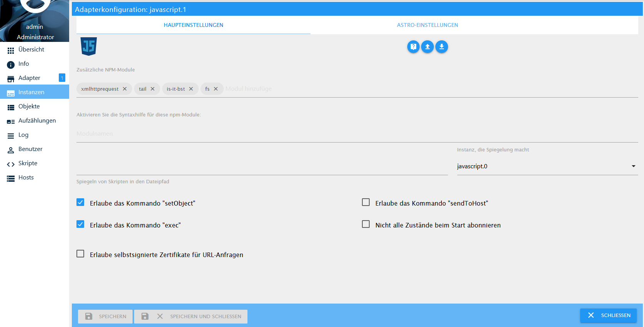Click the download configuration icon

click(x=442, y=46)
